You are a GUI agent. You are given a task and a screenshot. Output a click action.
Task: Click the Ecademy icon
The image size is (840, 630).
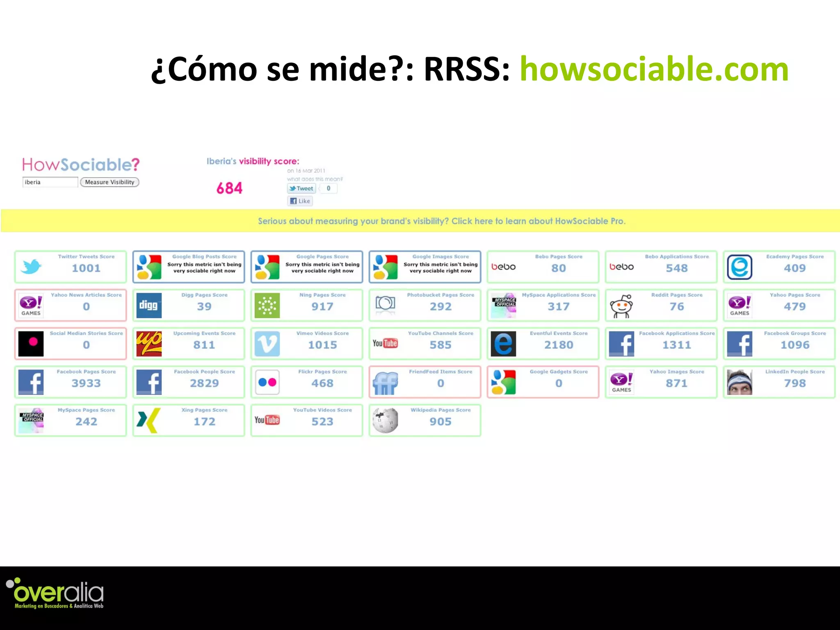click(x=740, y=267)
